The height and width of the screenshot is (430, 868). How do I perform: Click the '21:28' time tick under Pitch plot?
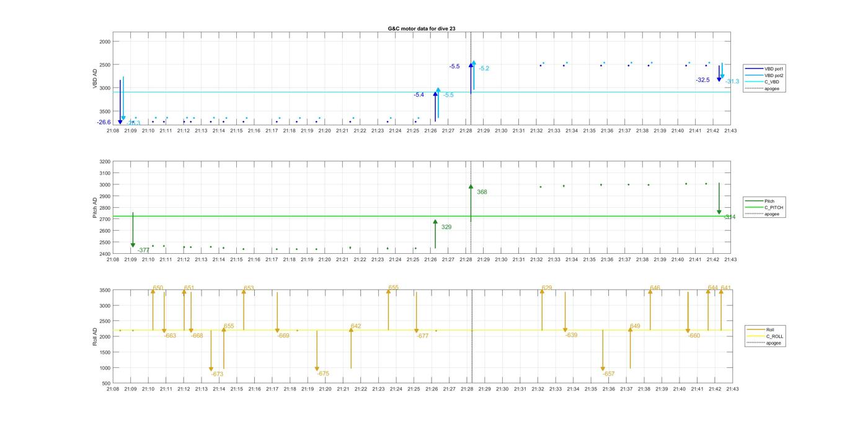pyautogui.click(x=466, y=259)
